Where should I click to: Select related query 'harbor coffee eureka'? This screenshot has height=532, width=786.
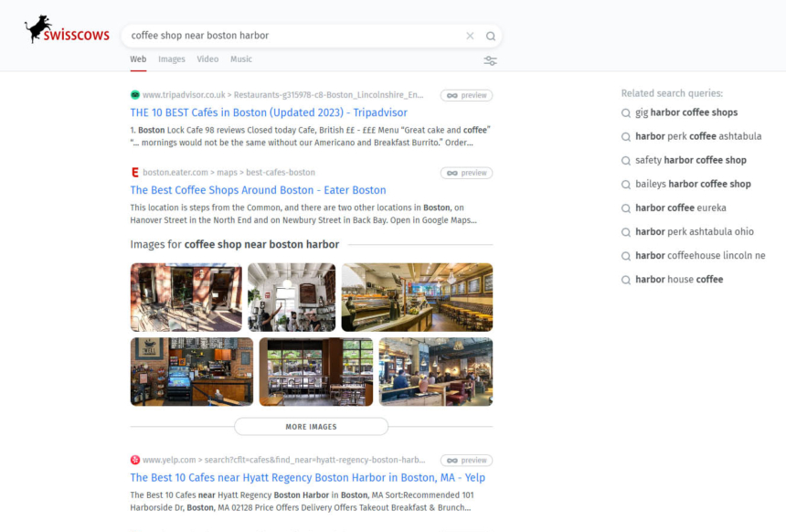tap(680, 207)
